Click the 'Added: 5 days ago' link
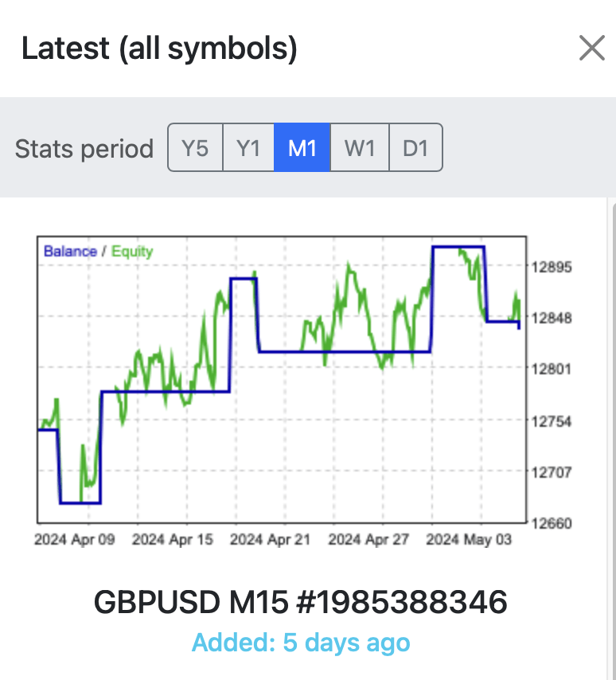This screenshot has height=680, width=616. pos(301,643)
